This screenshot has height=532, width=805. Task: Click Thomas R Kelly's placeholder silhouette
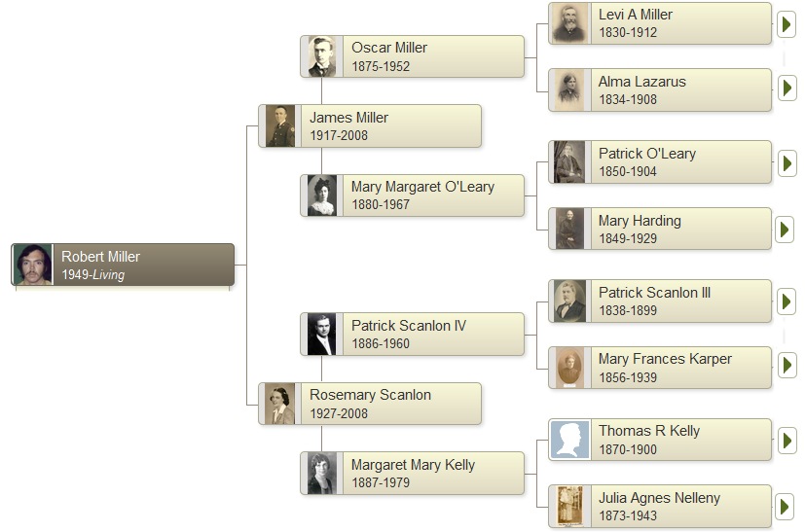569,440
